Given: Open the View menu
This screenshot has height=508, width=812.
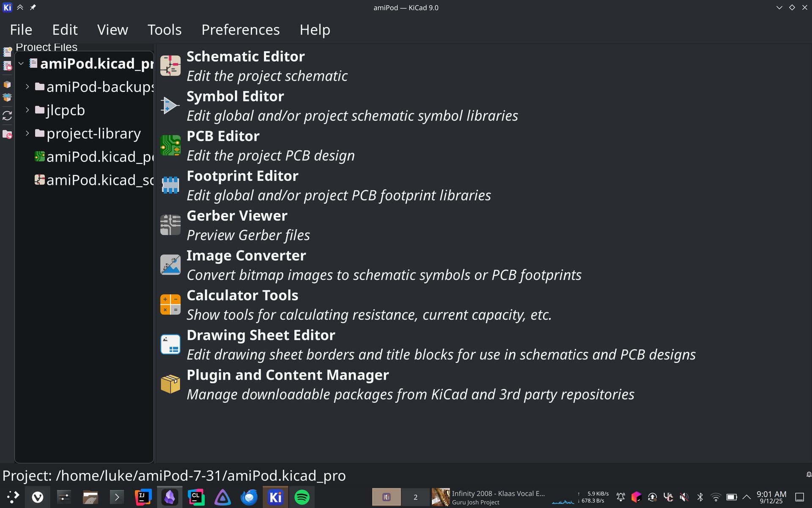Looking at the screenshot, I should click(112, 30).
